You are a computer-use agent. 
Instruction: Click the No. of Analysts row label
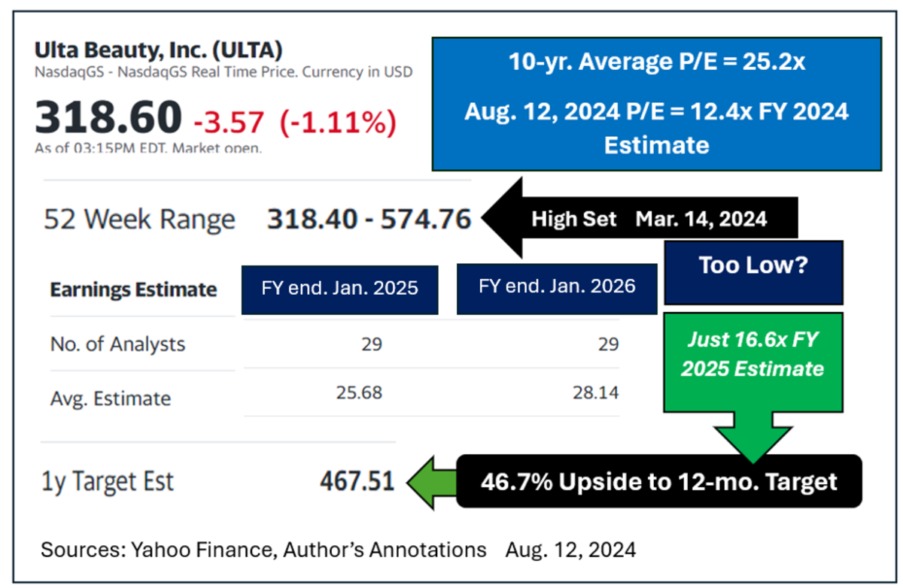117,344
